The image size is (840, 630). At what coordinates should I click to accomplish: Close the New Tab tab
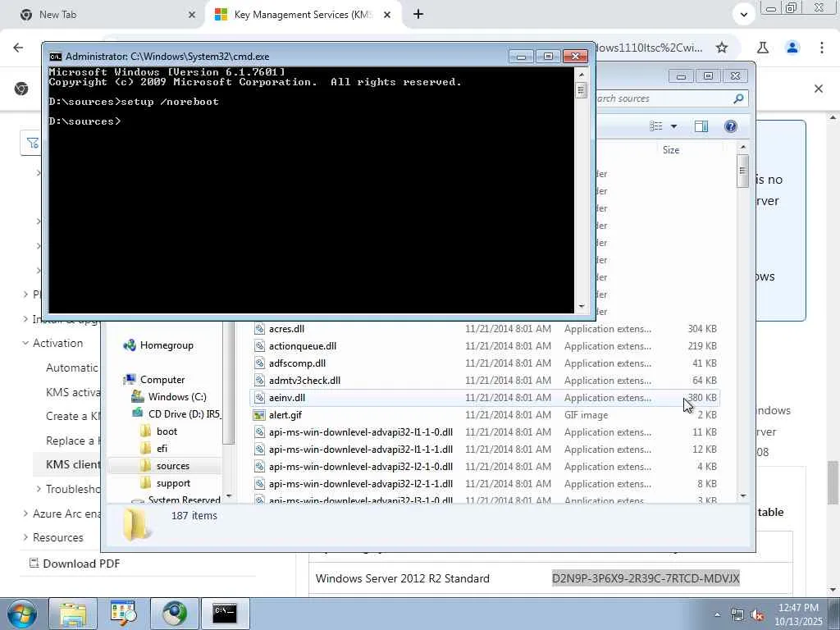(x=192, y=15)
